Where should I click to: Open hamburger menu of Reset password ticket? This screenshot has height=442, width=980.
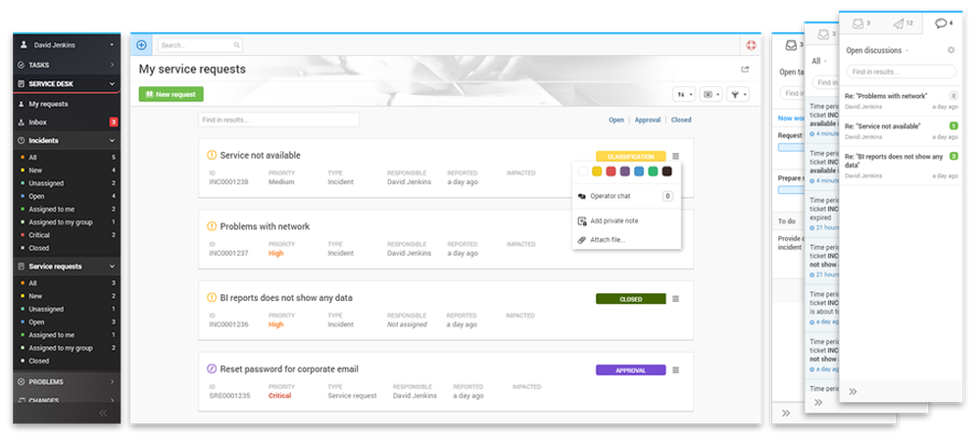tap(675, 370)
